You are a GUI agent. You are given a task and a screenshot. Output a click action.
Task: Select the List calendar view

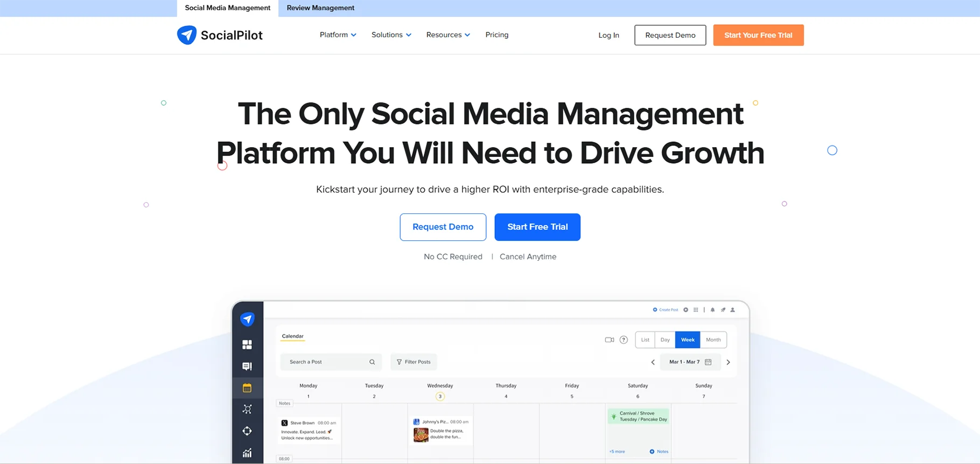point(645,340)
